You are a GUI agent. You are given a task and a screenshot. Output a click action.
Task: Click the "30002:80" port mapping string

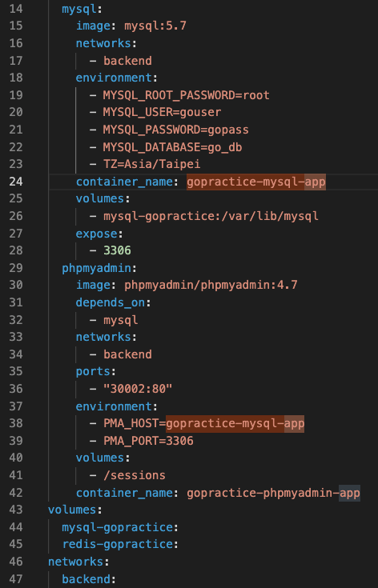pyautogui.click(x=138, y=389)
